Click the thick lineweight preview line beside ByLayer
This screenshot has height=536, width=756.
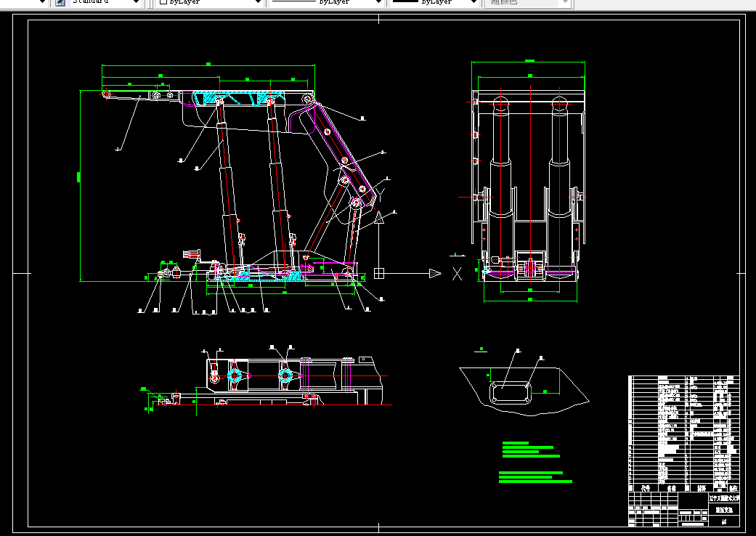click(x=405, y=1)
